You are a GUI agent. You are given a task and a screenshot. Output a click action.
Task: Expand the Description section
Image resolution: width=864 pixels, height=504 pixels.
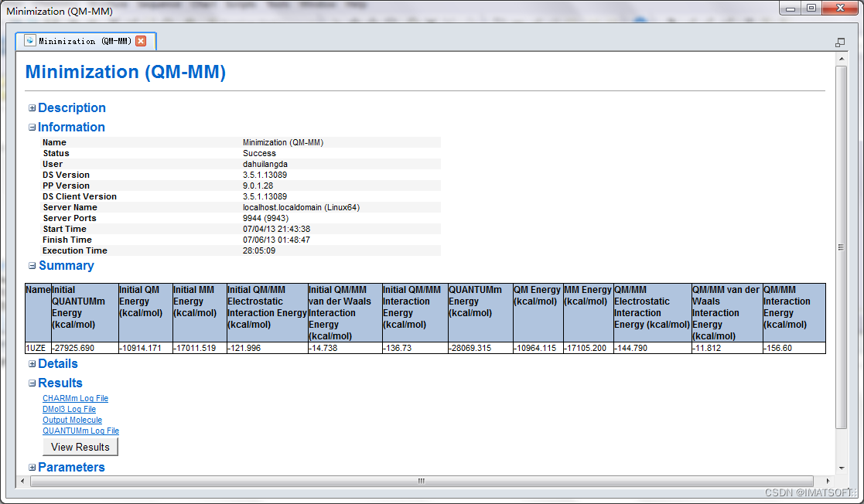[x=32, y=108]
